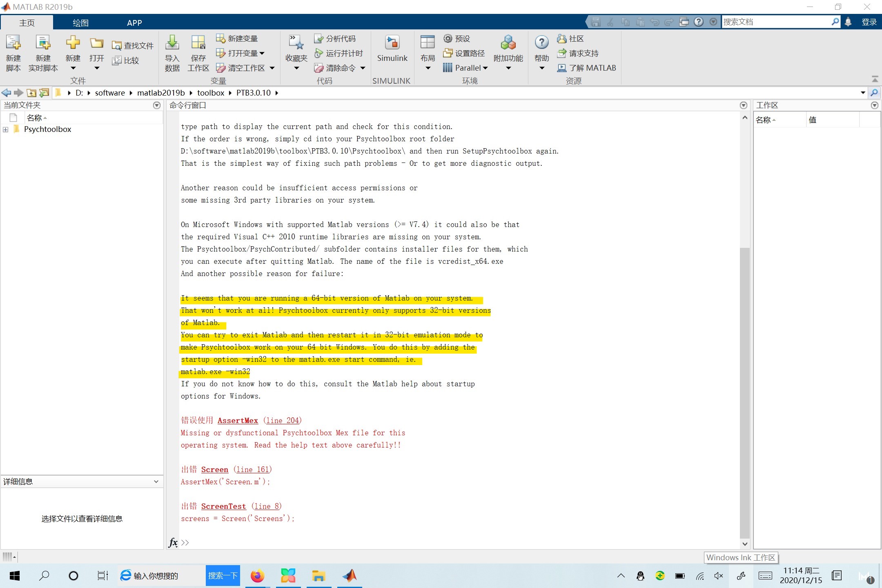This screenshot has width=882, height=588.
Task: Toggle the 主页 home tab
Action: click(x=26, y=22)
